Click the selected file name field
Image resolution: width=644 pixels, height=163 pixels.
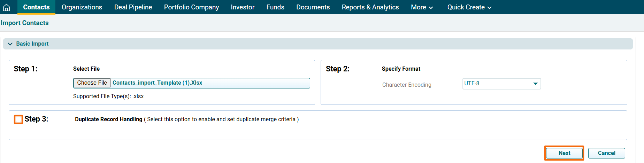point(210,83)
